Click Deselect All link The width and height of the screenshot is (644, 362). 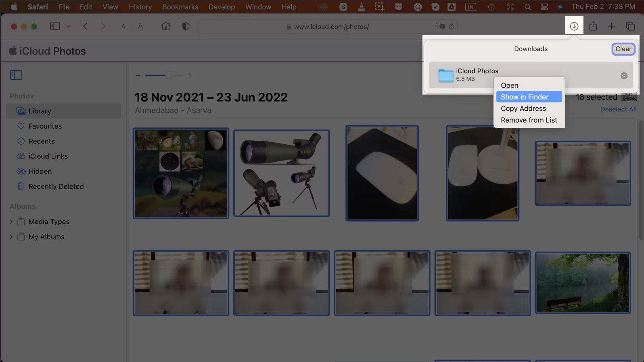tap(618, 109)
